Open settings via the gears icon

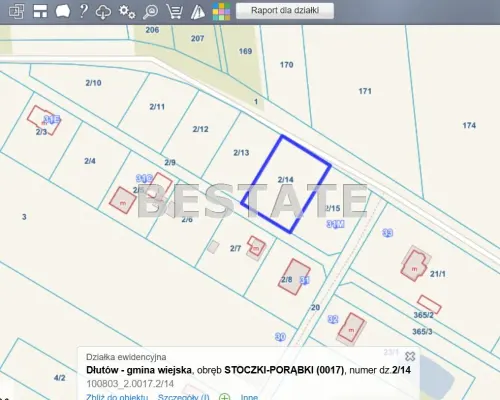[127, 12]
